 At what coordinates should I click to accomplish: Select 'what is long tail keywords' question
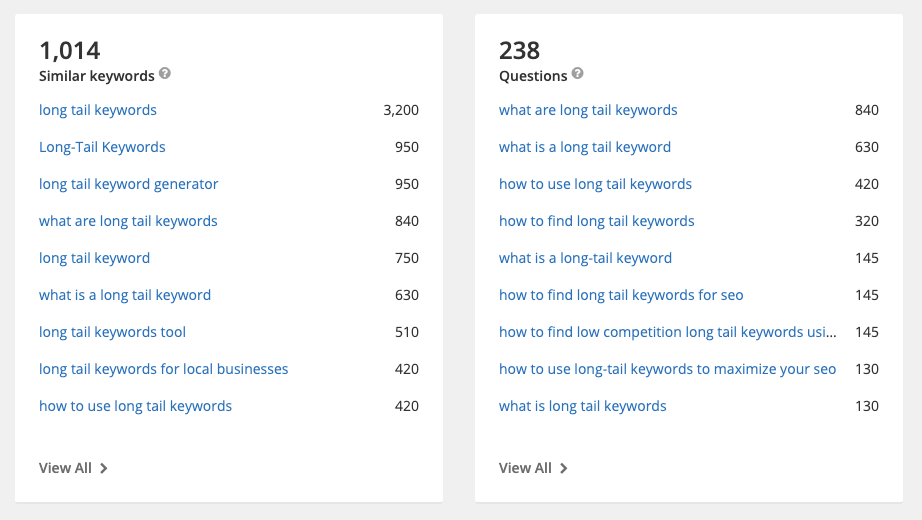582,406
